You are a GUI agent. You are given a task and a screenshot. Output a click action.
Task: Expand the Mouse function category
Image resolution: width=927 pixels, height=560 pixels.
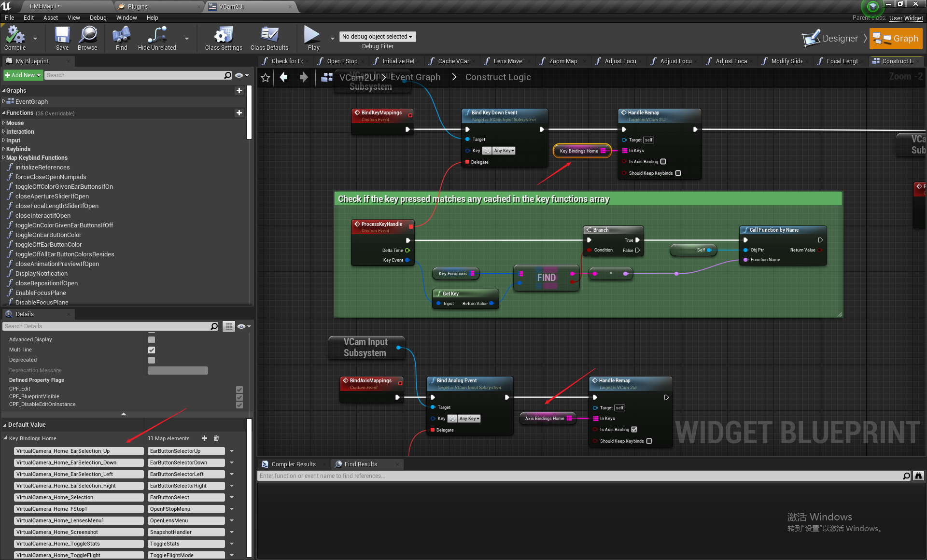(4, 123)
